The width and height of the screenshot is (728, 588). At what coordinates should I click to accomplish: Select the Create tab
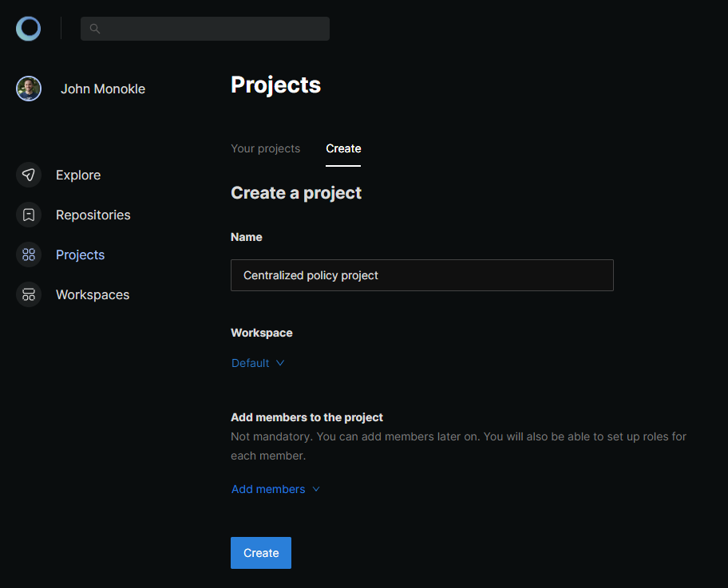pos(343,148)
